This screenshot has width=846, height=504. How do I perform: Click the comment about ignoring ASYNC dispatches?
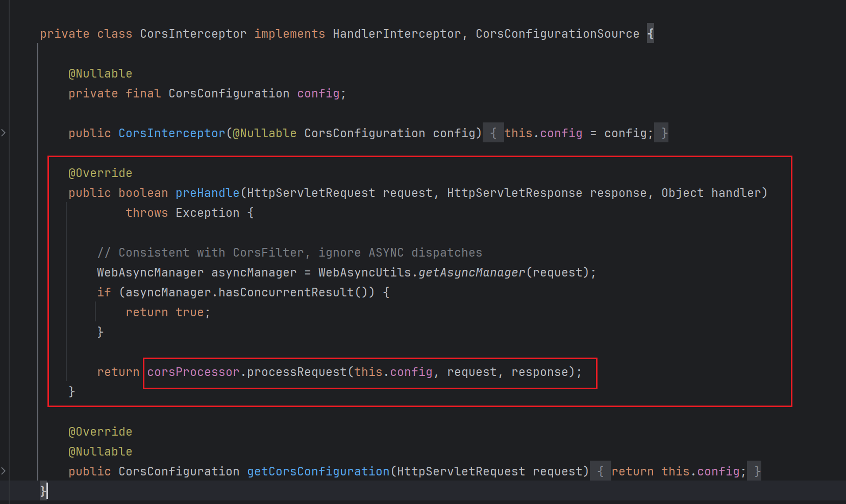(x=289, y=253)
